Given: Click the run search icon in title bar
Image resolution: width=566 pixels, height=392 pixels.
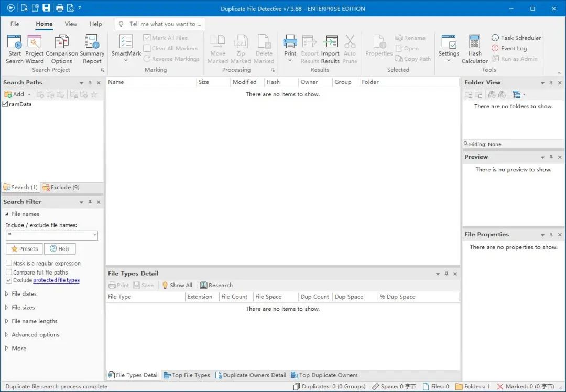Looking at the screenshot, I should click(x=11, y=7).
